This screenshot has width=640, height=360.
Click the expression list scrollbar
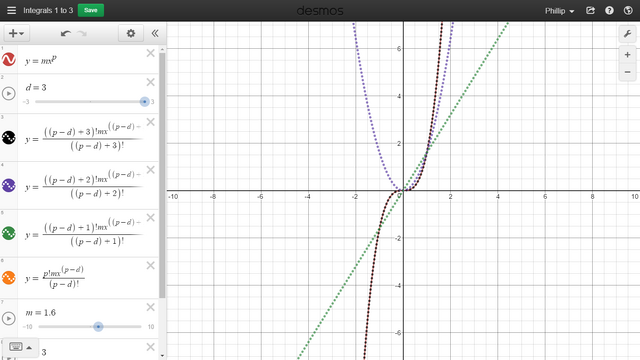(162, 176)
